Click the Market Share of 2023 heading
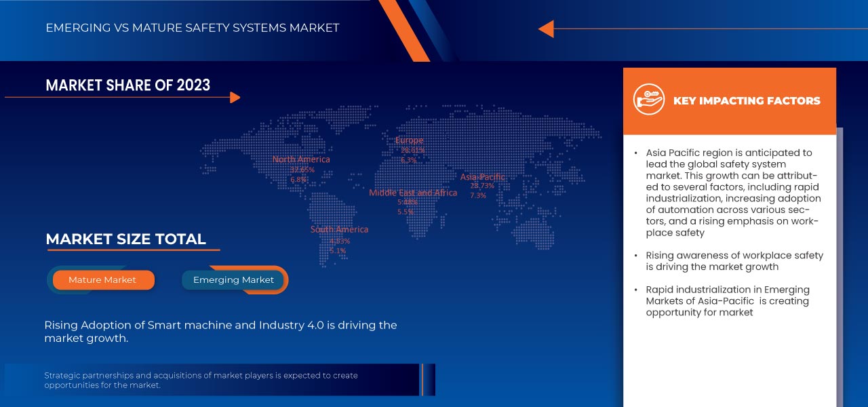The height and width of the screenshot is (407, 868). pos(127,85)
